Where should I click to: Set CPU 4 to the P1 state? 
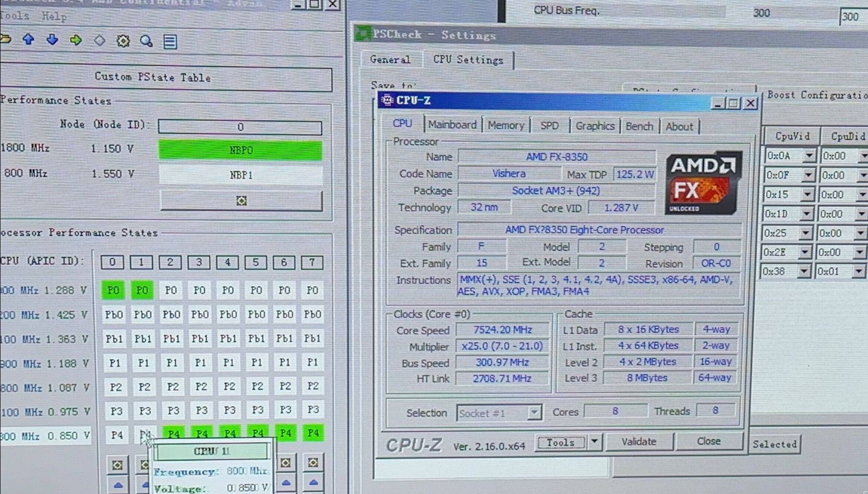click(x=229, y=363)
